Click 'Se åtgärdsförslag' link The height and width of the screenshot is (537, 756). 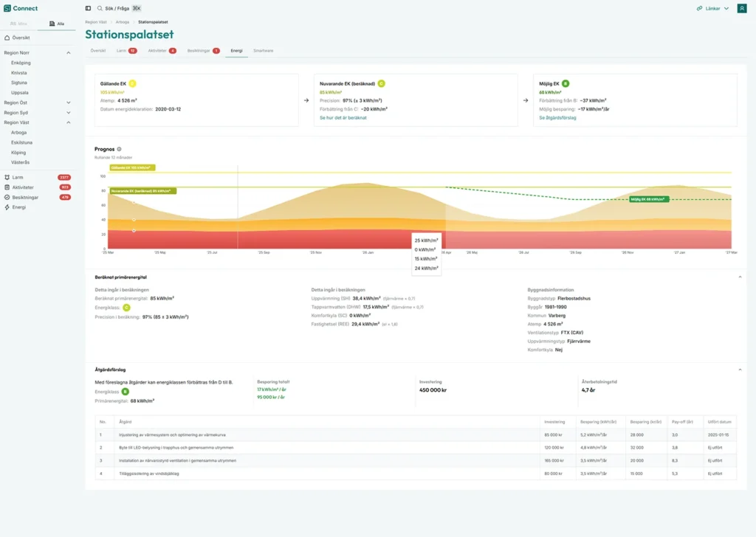click(x=557, y=117)
